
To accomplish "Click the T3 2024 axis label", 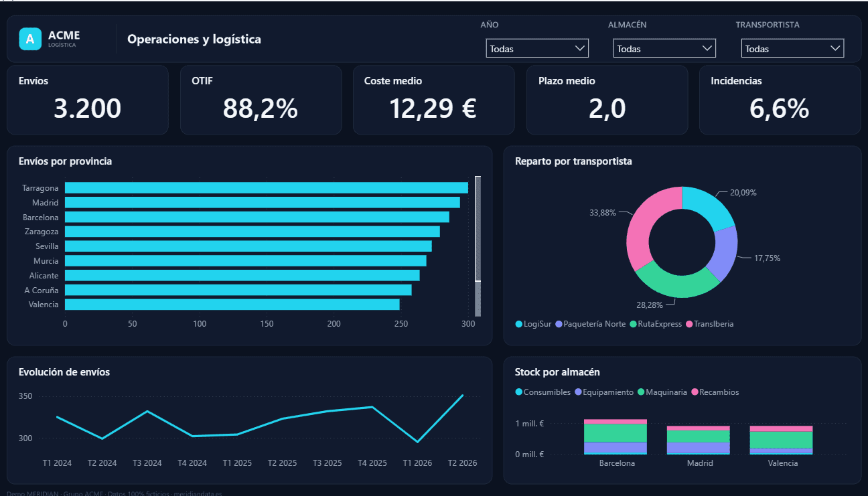I will coord(147,463).
